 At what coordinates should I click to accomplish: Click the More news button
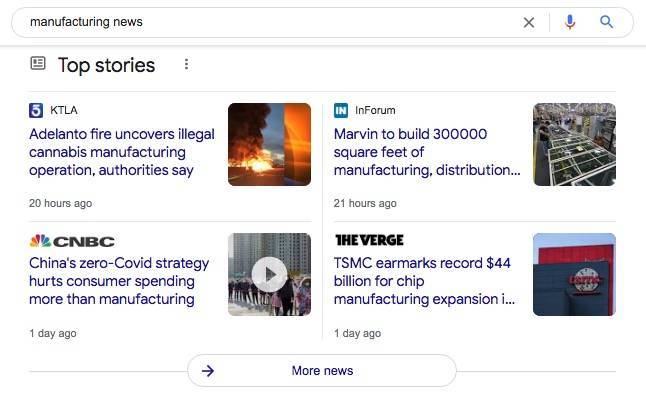[x=322, y=371]
